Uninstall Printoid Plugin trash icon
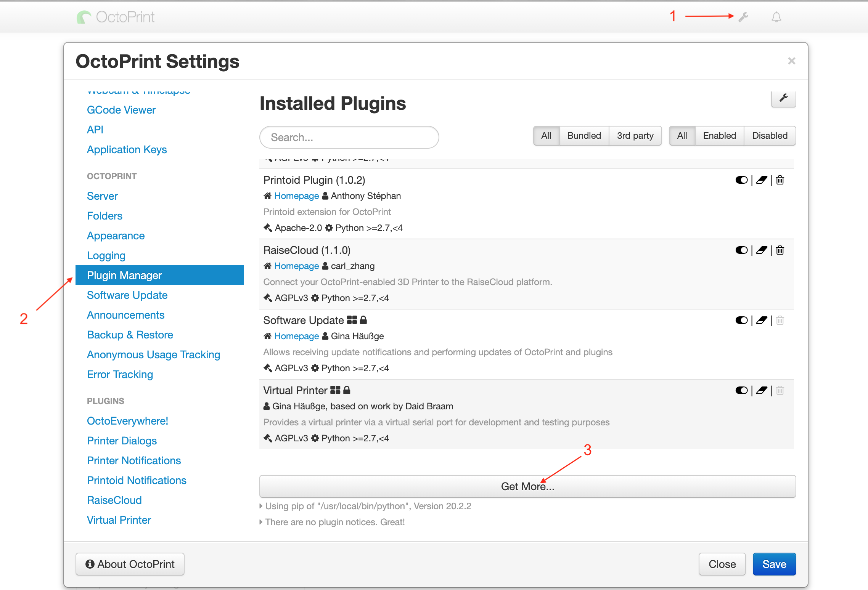The height and width of the screenshot is (590, 868). tap(780, 180)
